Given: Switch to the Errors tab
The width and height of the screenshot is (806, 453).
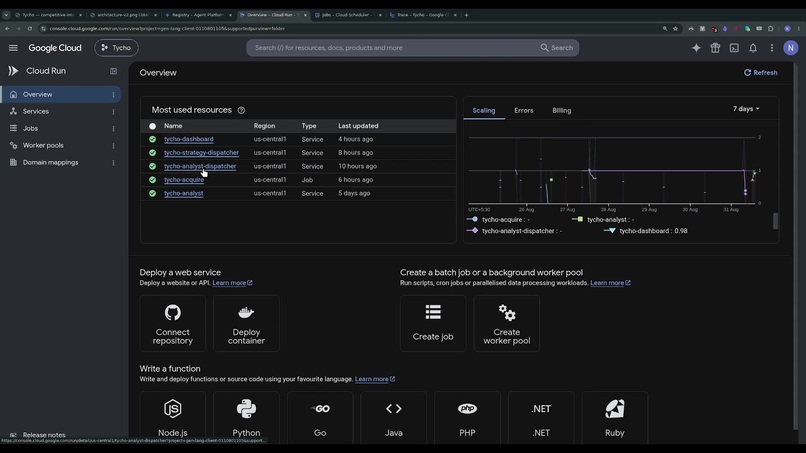Looking at the screenshot, I should [x=523, y=111].
